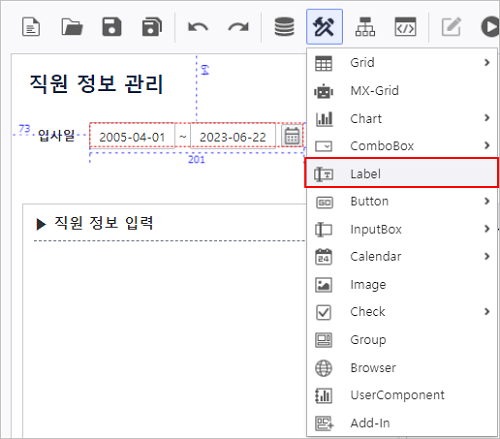500x439 pixels.
Task: Click the hierarchy tree diagram icon
Action: pos(365,27)
